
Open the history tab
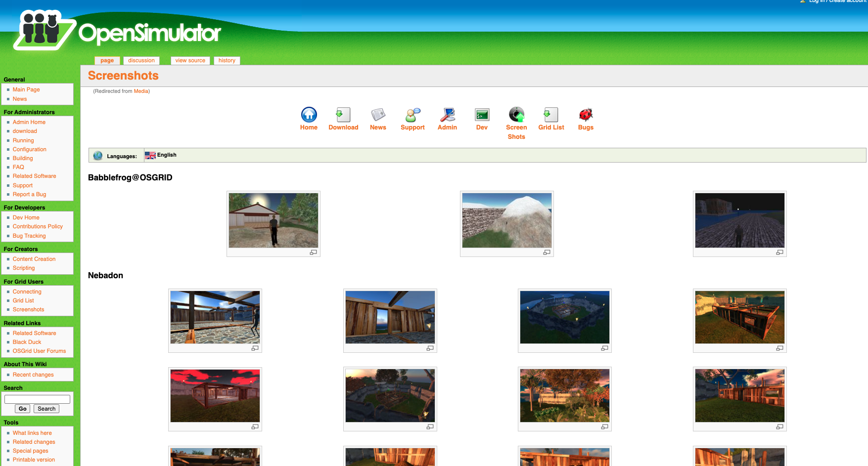point(227,61)
